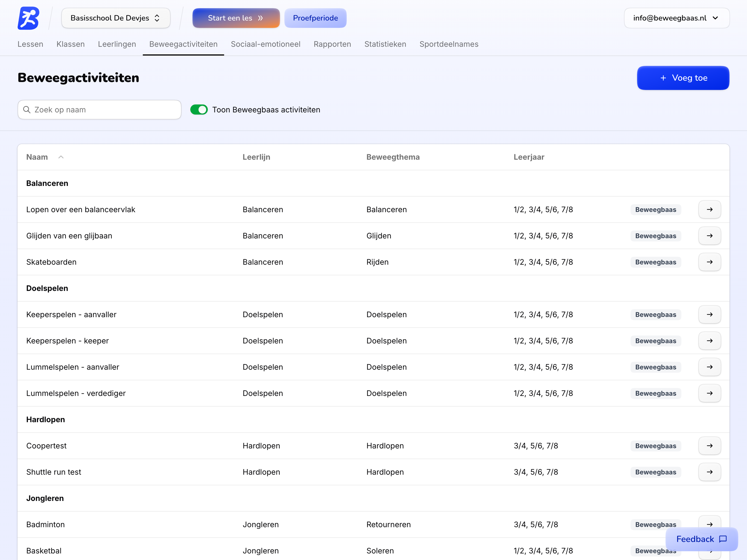Switch to the Leerlingen tab
This screenshot has height=560, width=747.
tap(117, 44)
